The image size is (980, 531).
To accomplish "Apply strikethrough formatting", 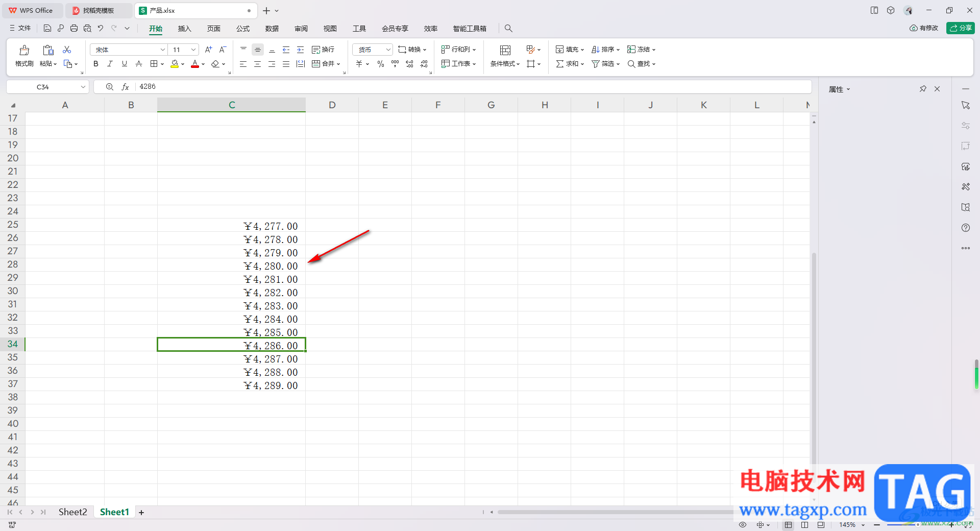I will (x=139, y=64).
